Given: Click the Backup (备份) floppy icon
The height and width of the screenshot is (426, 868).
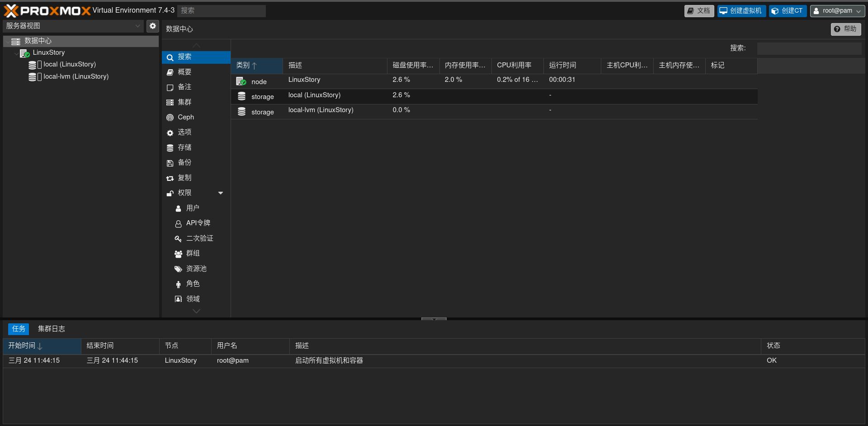Looking at the screenshot, I should tap(170, 163).
